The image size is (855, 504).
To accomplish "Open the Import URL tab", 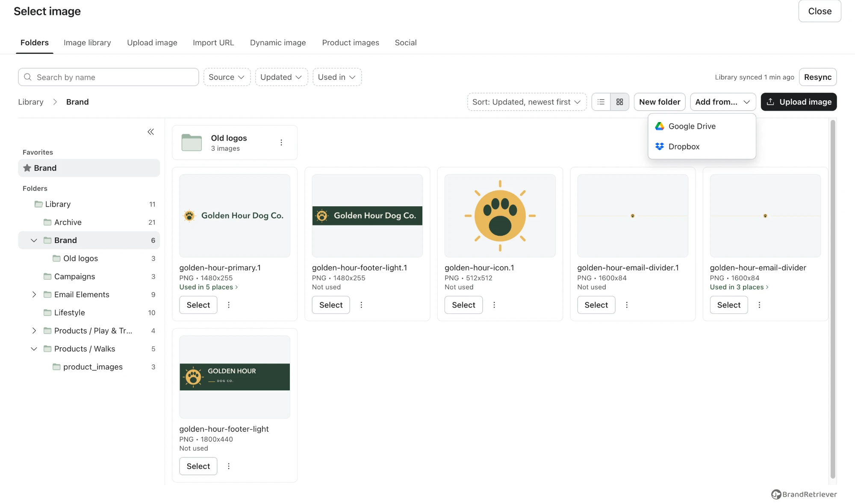I will [x=213, y=42].
